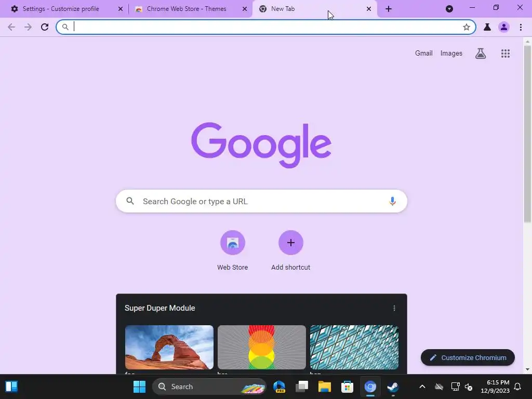Image resolution: width=532 pixels, height=399 pixels.
Task: Click the taskbar Search box
Action: 209,387
